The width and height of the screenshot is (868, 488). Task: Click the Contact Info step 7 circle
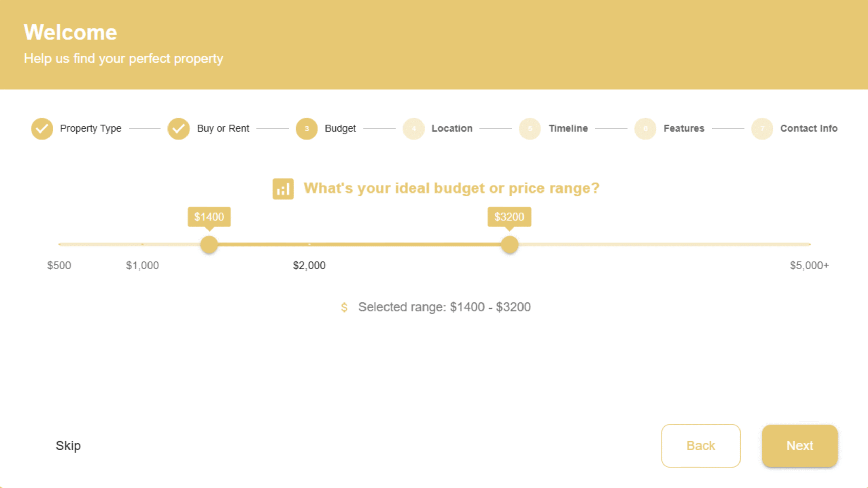click(762, 129)
